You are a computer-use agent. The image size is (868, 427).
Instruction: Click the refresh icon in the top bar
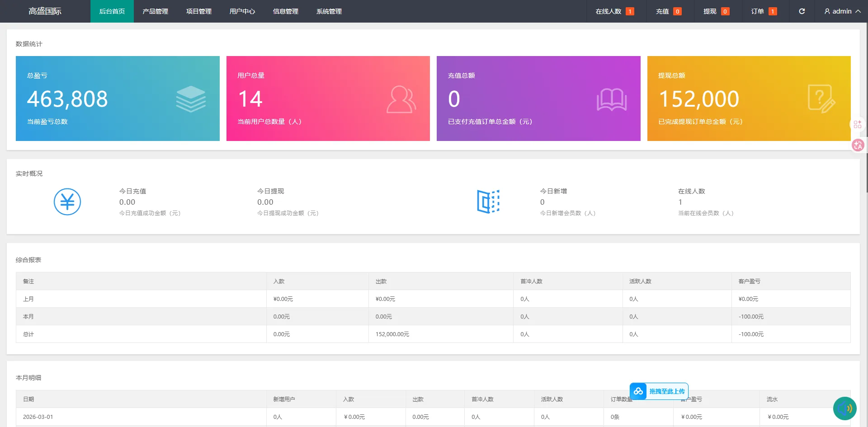coord(802,11)
